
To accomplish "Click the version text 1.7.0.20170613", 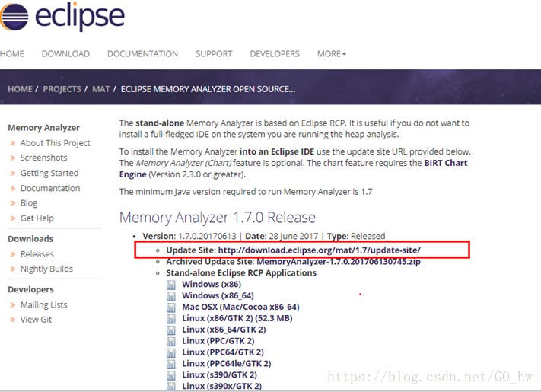I will (x=207, y=237).
